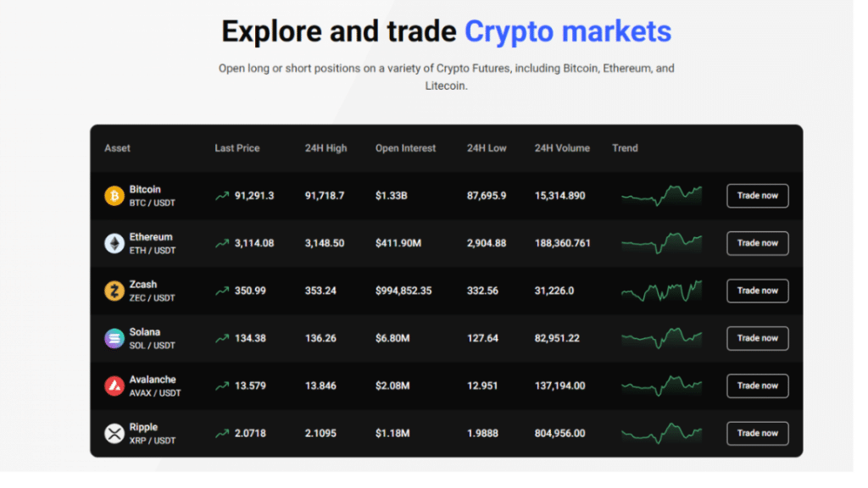The height and width of the screenshot is (488, 868).
Task: Select the Avalanche coin icon
Action: pos(116,385)
